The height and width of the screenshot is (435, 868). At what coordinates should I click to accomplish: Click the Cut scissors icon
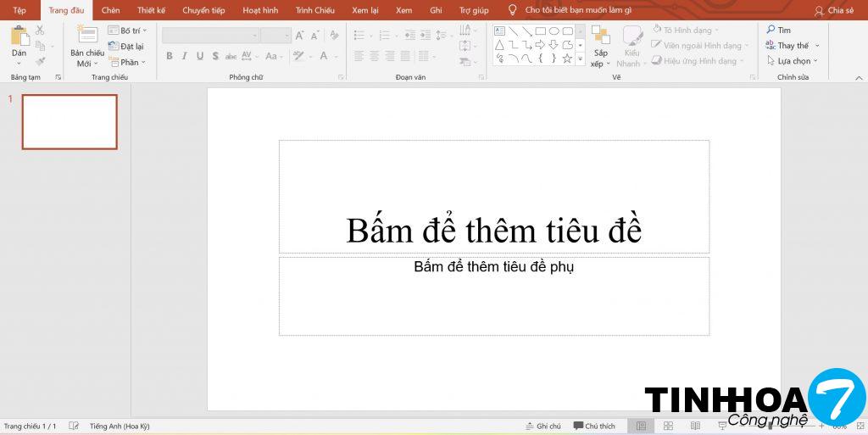(40, 31)
